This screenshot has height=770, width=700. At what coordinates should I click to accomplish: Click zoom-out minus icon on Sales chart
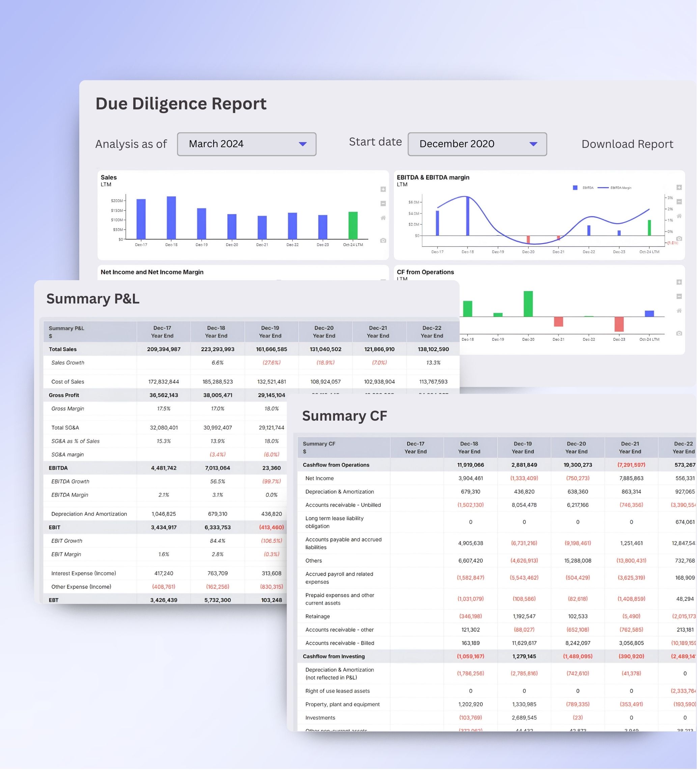[x=383, y=204]
